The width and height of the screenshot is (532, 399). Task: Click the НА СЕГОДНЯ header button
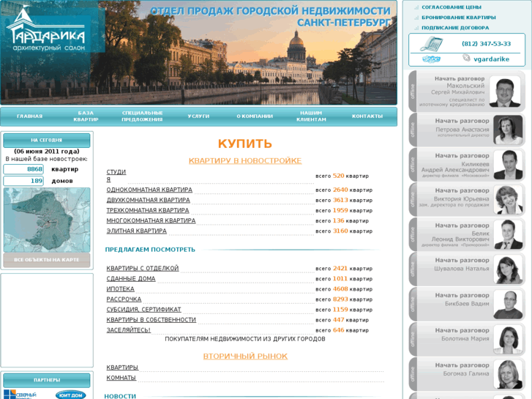(47, 141)
